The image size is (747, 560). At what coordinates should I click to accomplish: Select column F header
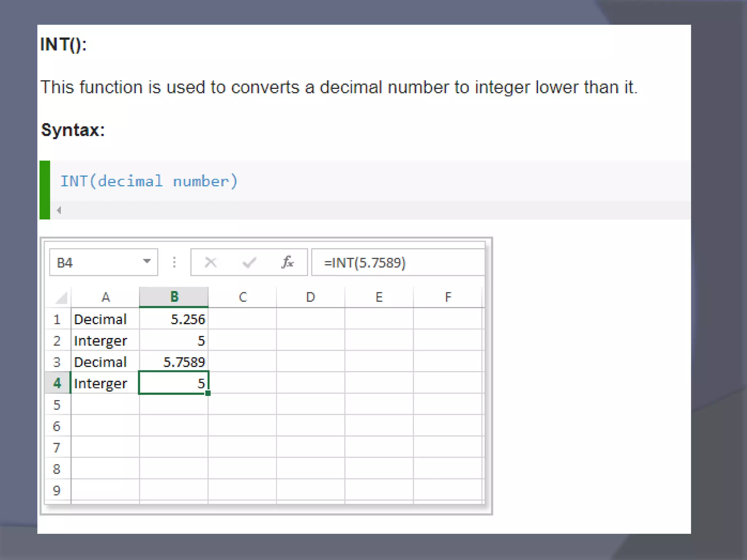coord(448,297)
